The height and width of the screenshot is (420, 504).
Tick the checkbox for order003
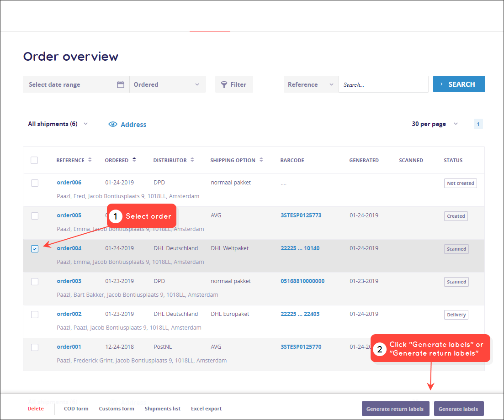pyautogui.click(x=35, y=282)
